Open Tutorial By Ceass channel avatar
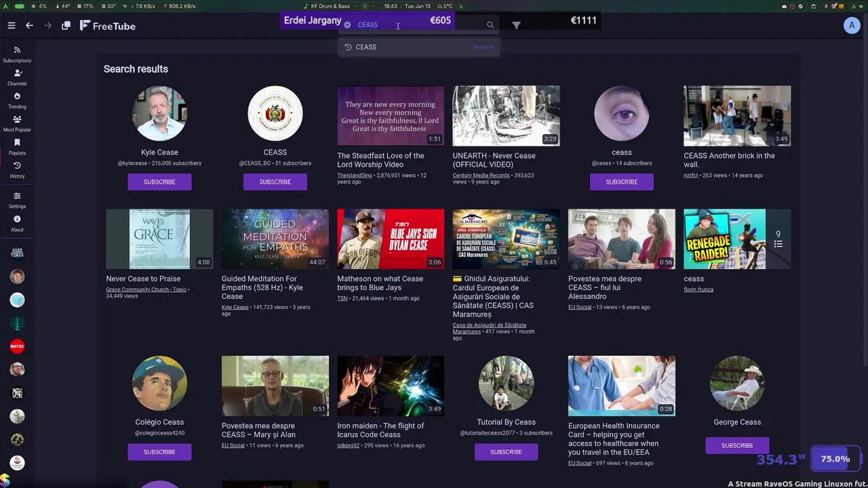Image resolution: width=868 pixels, height=488 pixels. (506, 383)
